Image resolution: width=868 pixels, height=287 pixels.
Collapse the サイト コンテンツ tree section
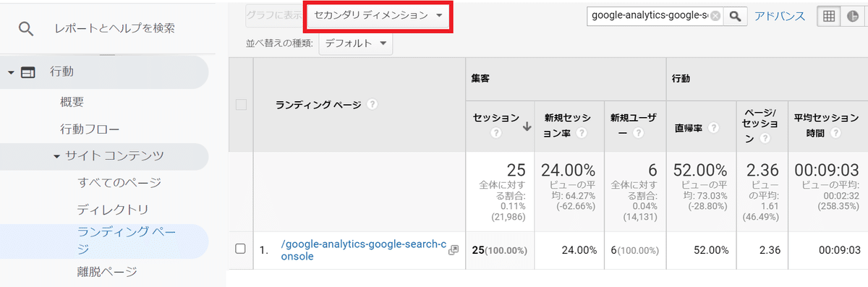point(56,156)
